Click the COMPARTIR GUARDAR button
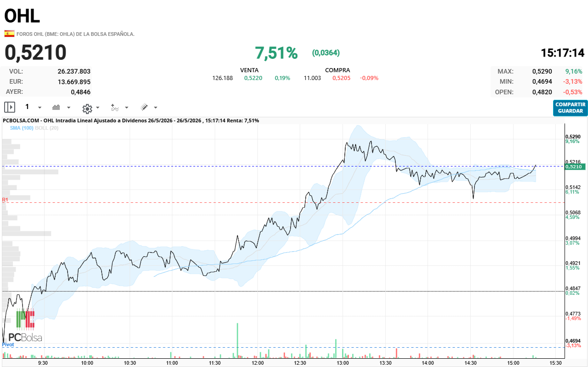Image resolution: width=588 pixels, height=367 pixels. [x=571, y=108]
